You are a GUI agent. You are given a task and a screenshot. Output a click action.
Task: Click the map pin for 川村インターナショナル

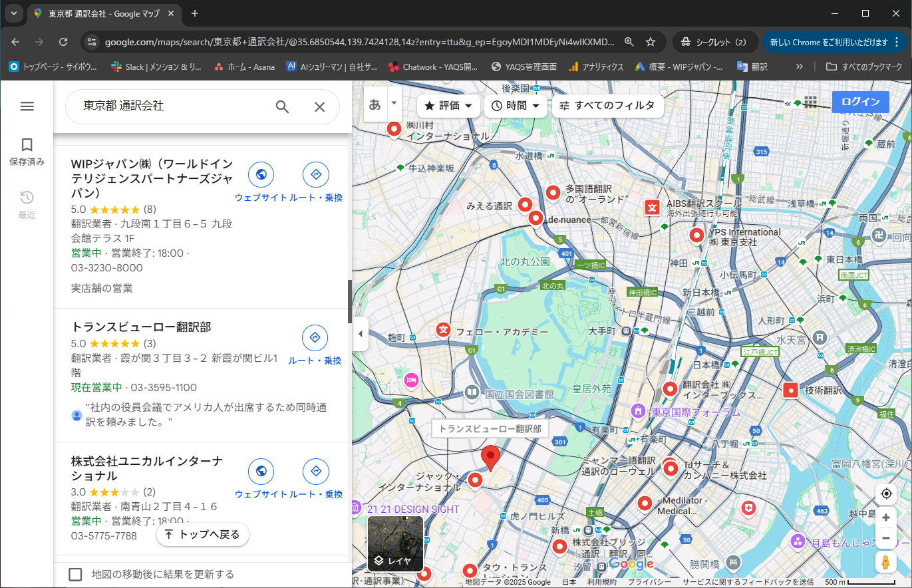click(x=394, y=129)
